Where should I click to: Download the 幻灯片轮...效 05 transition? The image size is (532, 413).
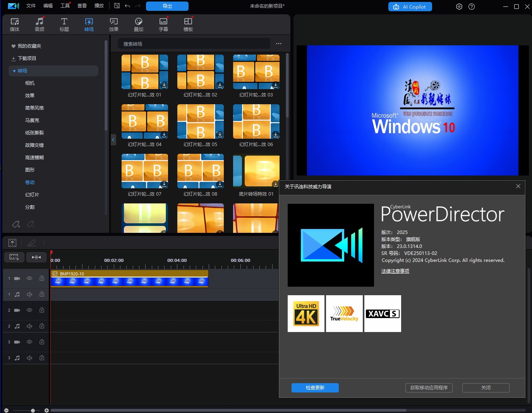[220, 134]
